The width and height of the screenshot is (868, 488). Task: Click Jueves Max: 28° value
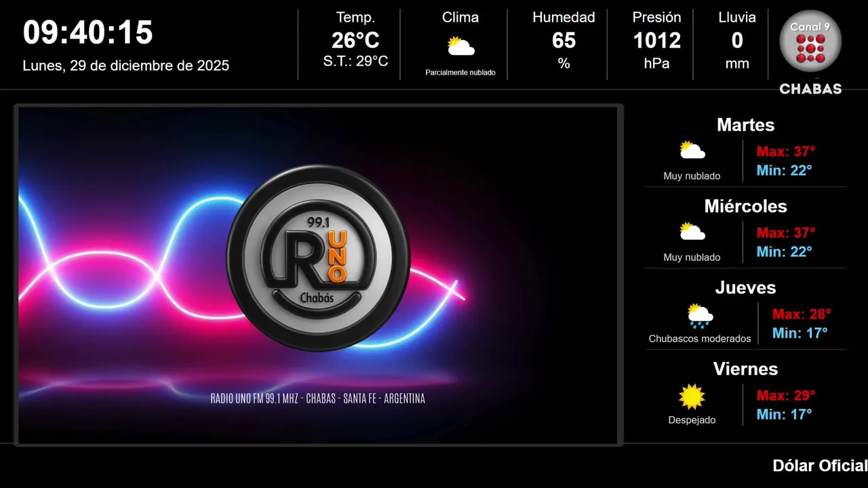point(802,314)
